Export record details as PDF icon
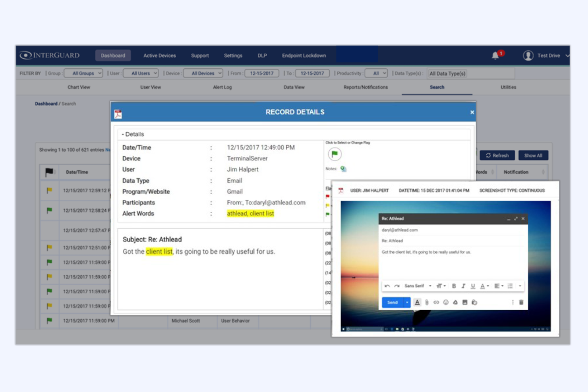Viewport: 588px width, 392px height. [x=118, y=114]
